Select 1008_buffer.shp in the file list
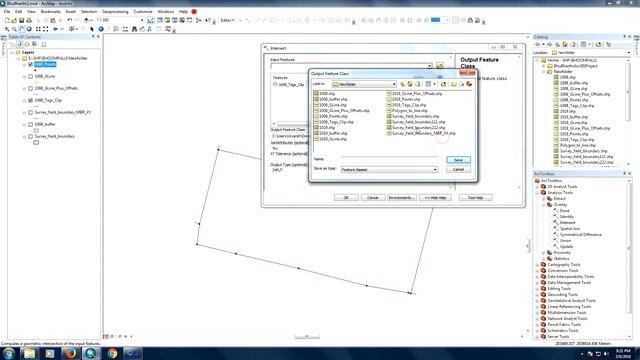 [331, 99]
